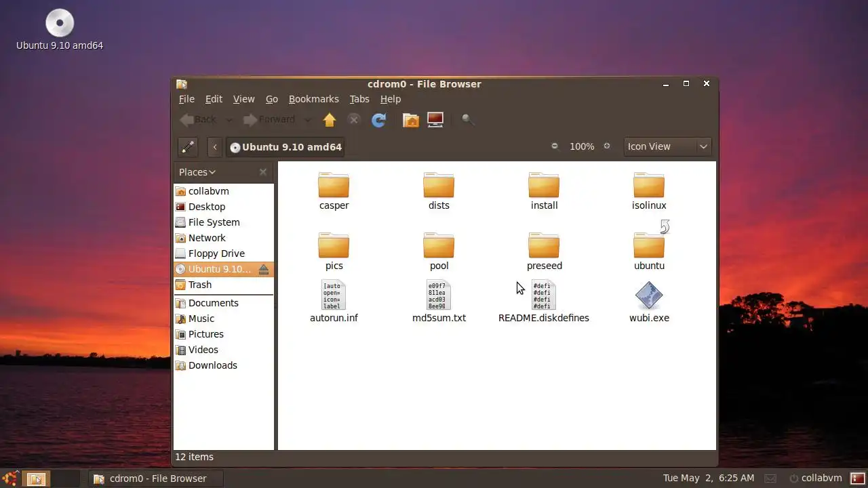Go to the Videos bookmark
The image size is (868, 488).
[224, 350]
